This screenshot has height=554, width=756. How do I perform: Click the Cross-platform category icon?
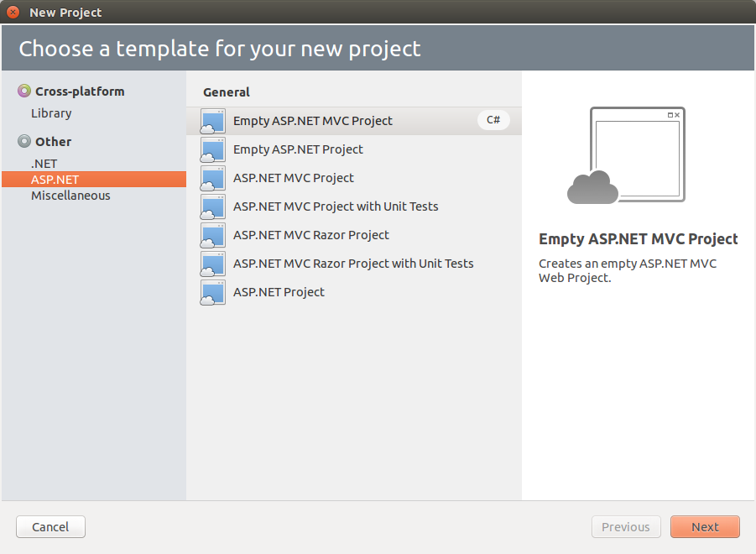point(23,91)
